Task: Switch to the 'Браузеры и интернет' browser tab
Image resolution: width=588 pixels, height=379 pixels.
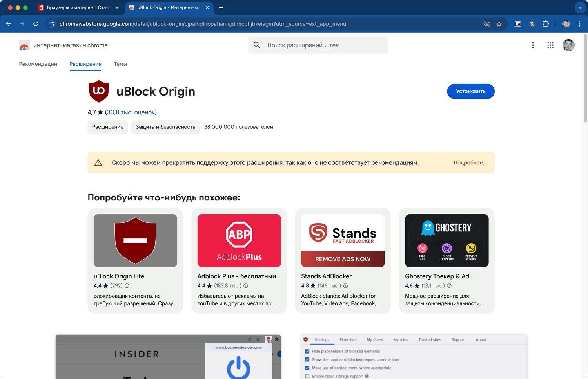Action: click(78, 7)
